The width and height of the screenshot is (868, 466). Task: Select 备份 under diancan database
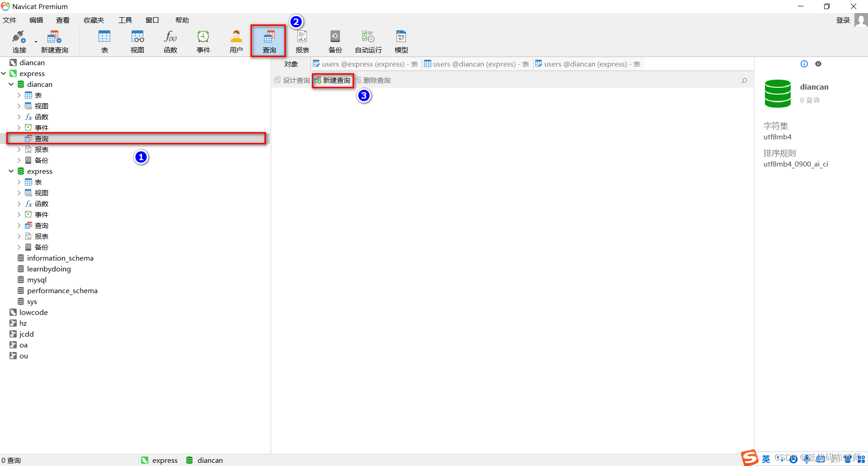pos(42,160)
